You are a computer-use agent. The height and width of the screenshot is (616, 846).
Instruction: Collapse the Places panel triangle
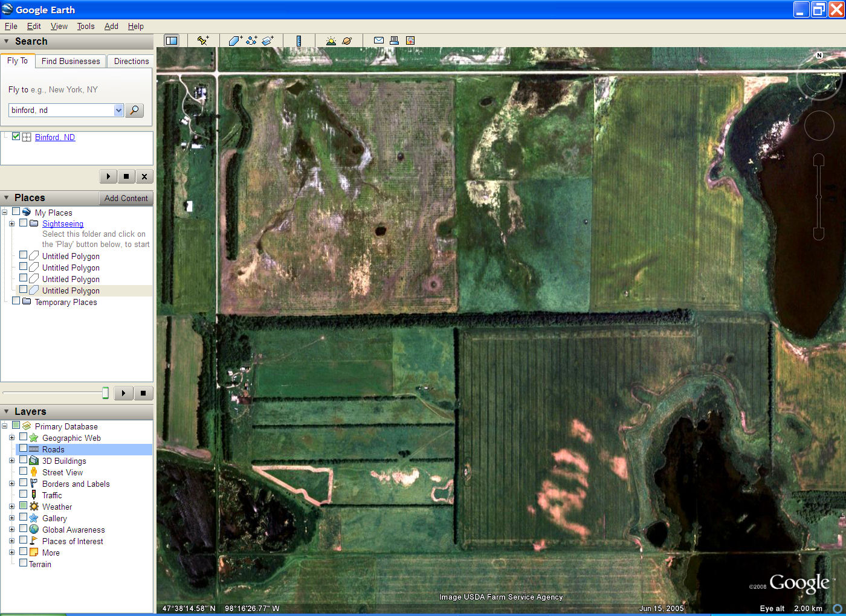(x=7, y=197)
